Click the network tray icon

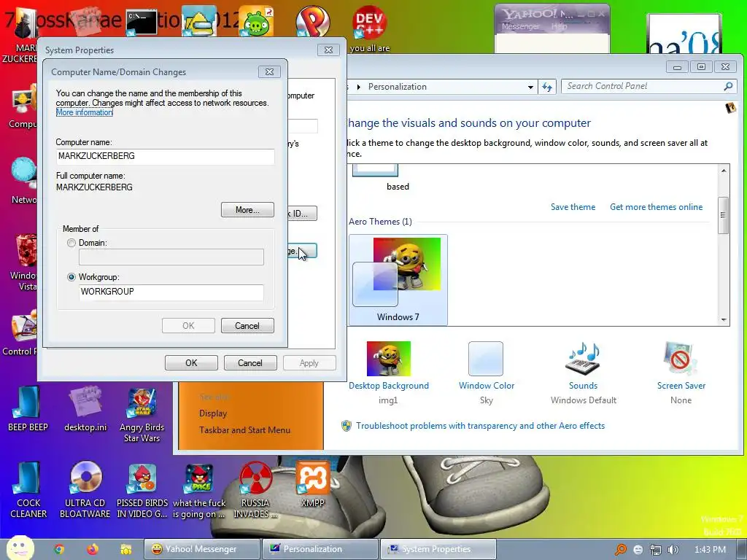656,550
